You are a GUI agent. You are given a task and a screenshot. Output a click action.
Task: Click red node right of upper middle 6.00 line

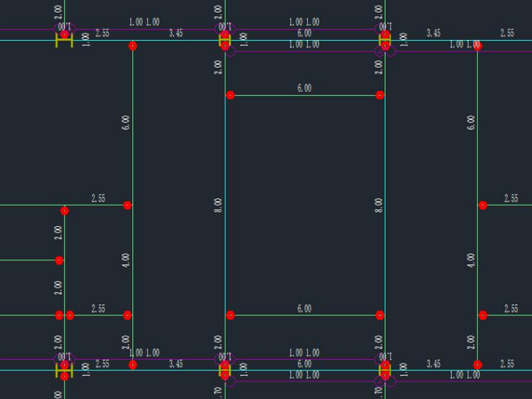tap(380, 95)
